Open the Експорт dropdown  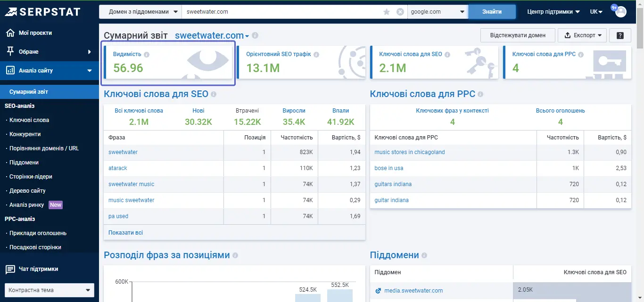(582, 35)
